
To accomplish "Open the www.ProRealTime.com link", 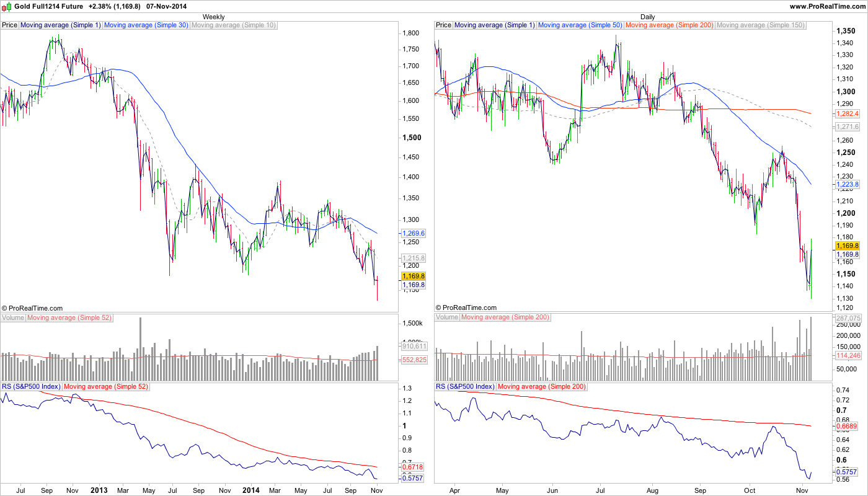I will pyautogui.click(x=828, y=6).
